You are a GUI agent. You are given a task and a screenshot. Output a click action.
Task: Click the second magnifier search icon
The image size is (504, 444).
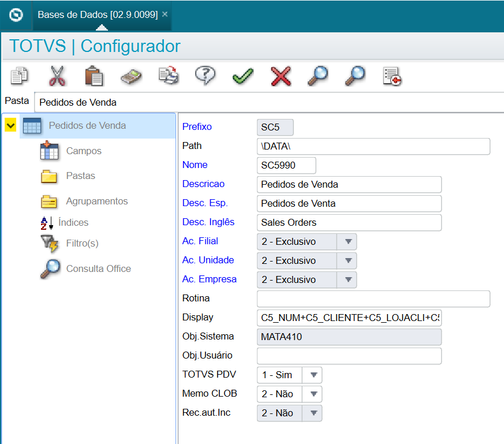pos(355,76)
